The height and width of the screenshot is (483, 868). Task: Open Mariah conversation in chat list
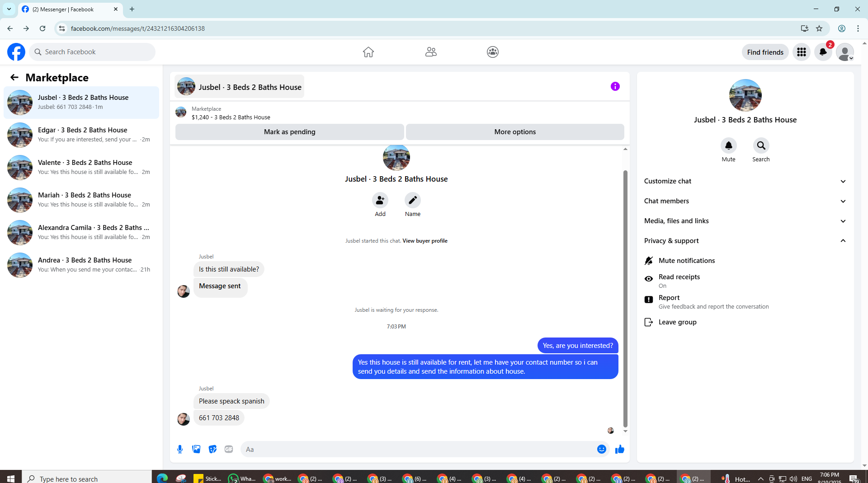point(81,200)
